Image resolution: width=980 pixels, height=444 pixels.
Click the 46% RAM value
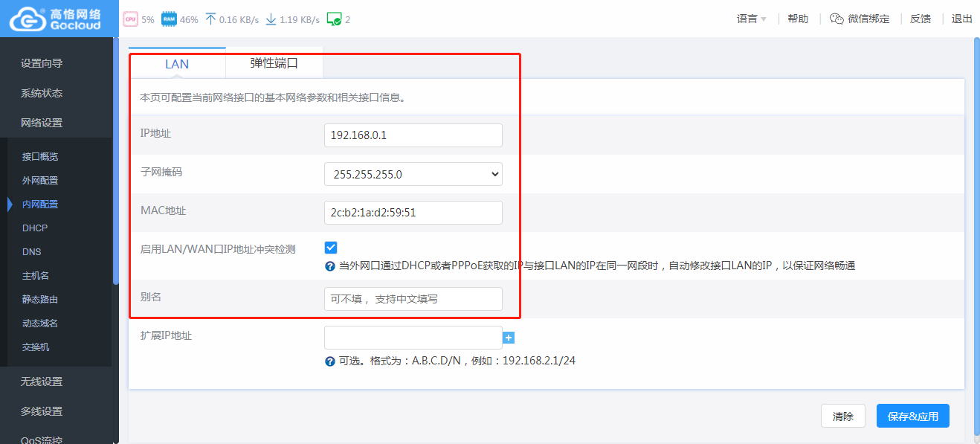[x=189, y=19]
